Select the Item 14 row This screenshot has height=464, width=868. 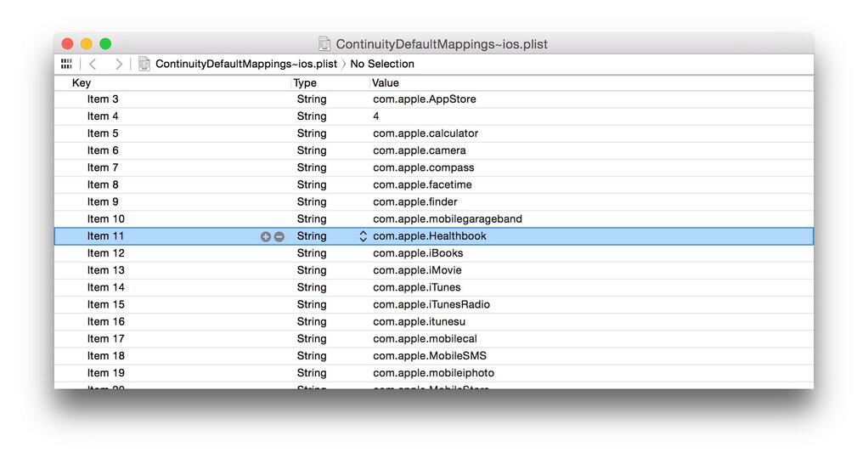coord(106,287)
